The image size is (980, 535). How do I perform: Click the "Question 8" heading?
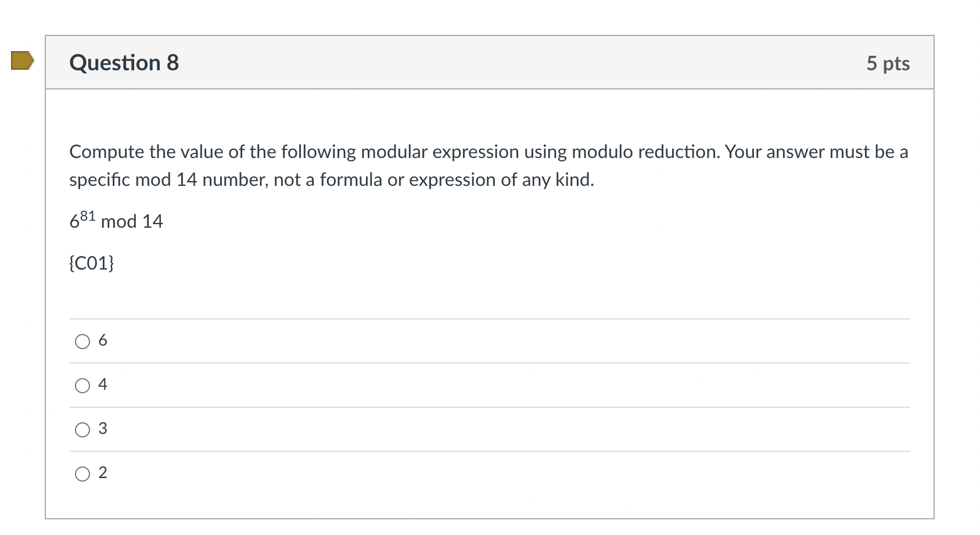pos(124,63)
